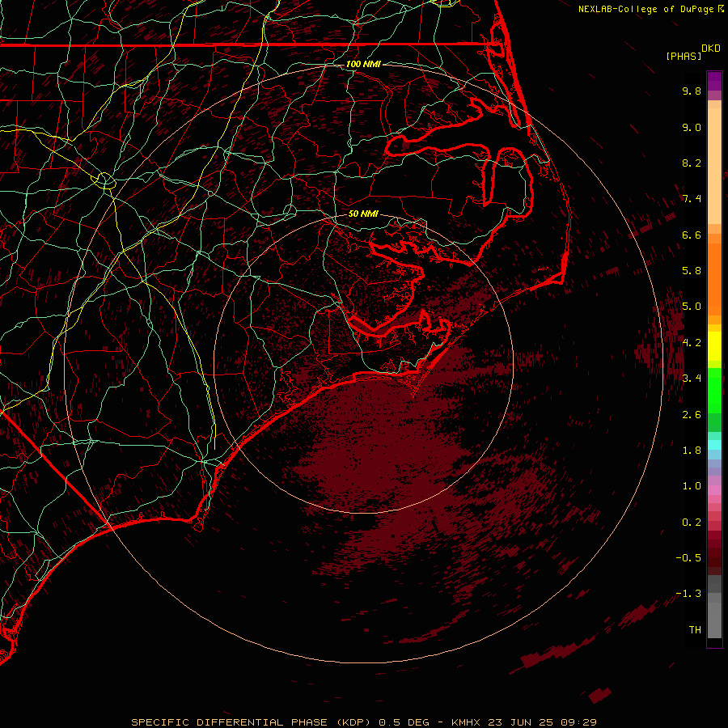Click the TH threshold label on the scale
The height and width of the screenshot is (728, 728).
pyautogui.click(x=695, y=630)
